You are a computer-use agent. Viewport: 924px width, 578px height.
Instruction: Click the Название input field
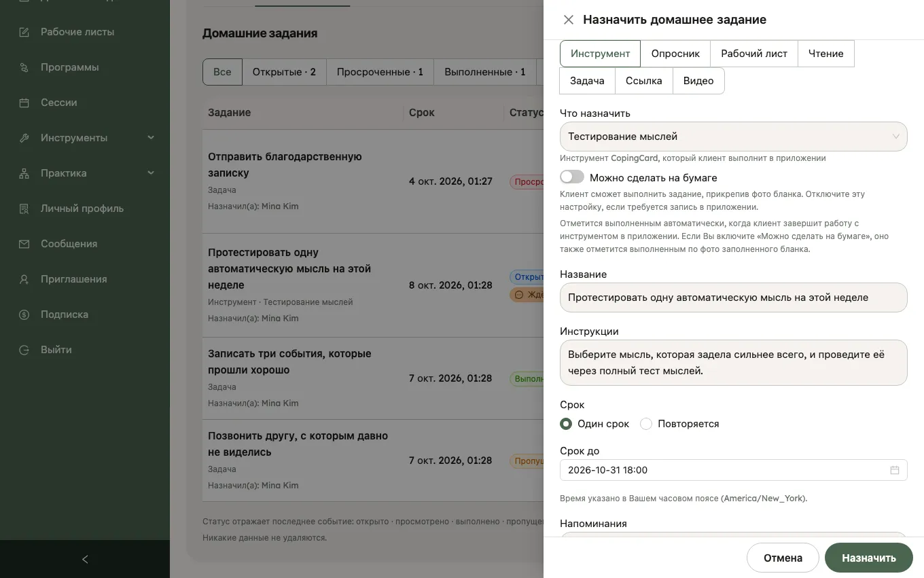pyautogui.click(x=734, y=297)
